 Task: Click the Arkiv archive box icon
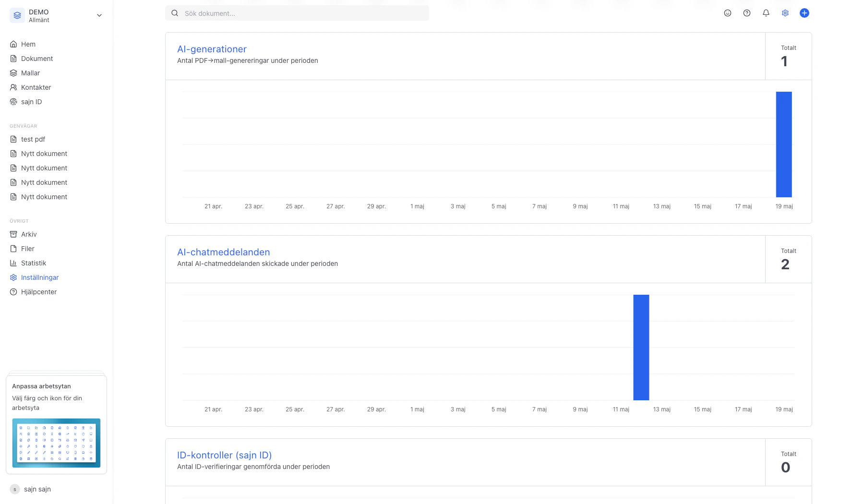click(13, 234)
